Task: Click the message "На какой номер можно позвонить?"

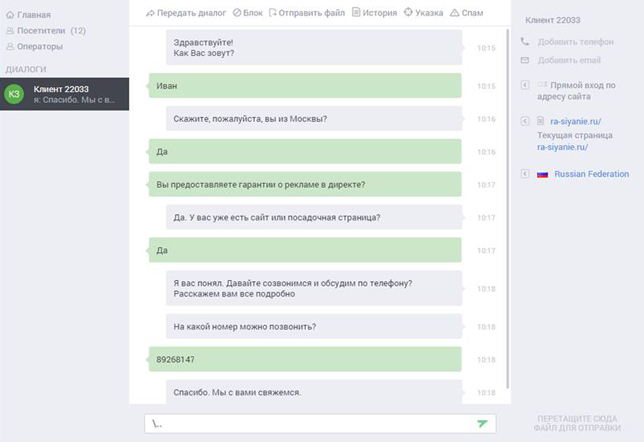Action: click(314, 326)
